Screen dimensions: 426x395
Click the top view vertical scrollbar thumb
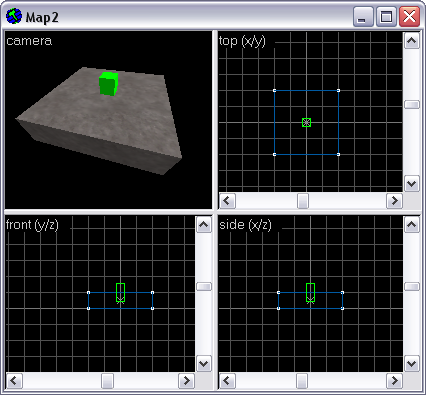click(x=412, y=104)
